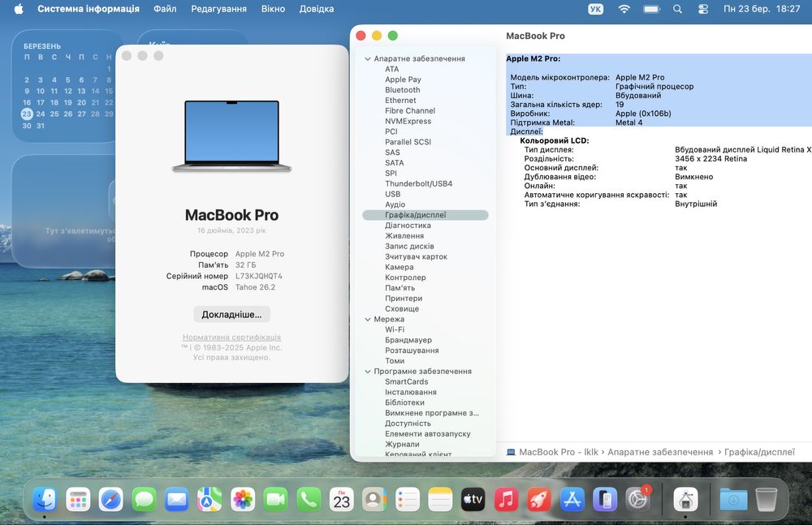
Task: Open the red rocket app in the Dock
Action: (x=539, y=500)
